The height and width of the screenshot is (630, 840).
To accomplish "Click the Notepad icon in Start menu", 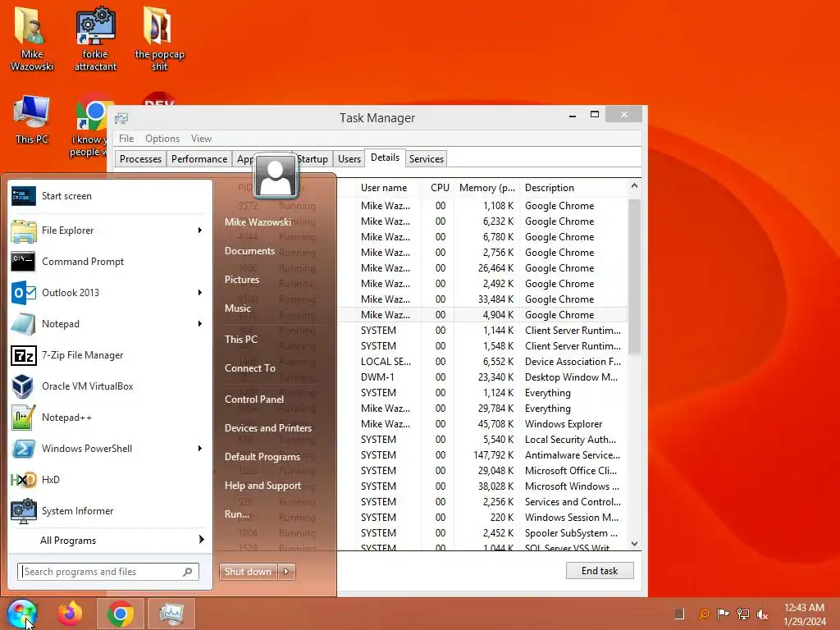I will [x=23, y=323].
